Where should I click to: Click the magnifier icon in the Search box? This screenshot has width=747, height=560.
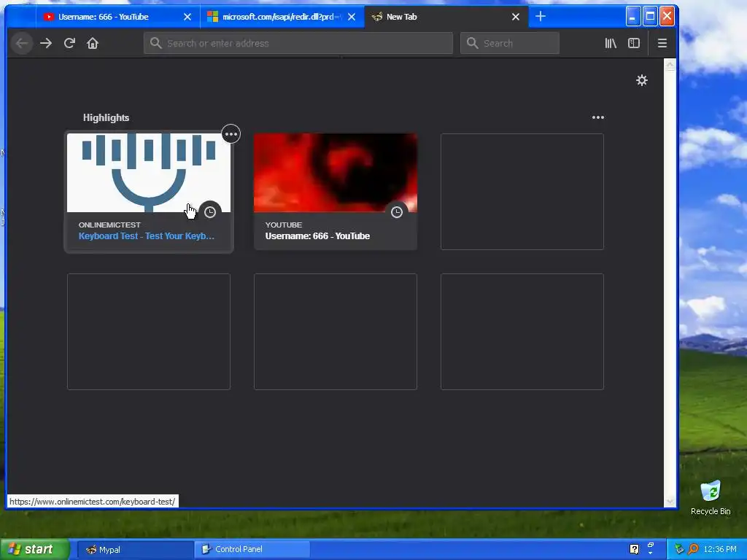coord(472,43)
